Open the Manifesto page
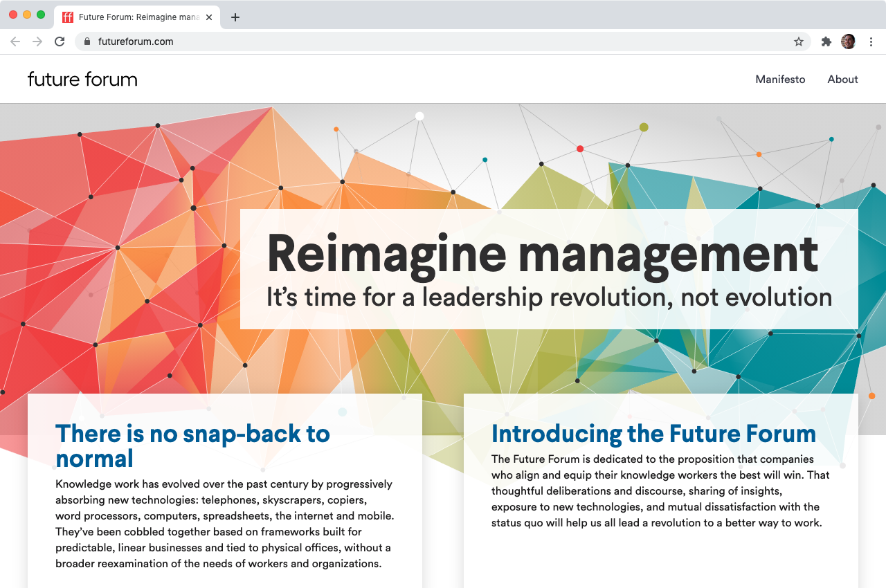The height and width of the screenshot is (588, 886). tap(780, 79)
